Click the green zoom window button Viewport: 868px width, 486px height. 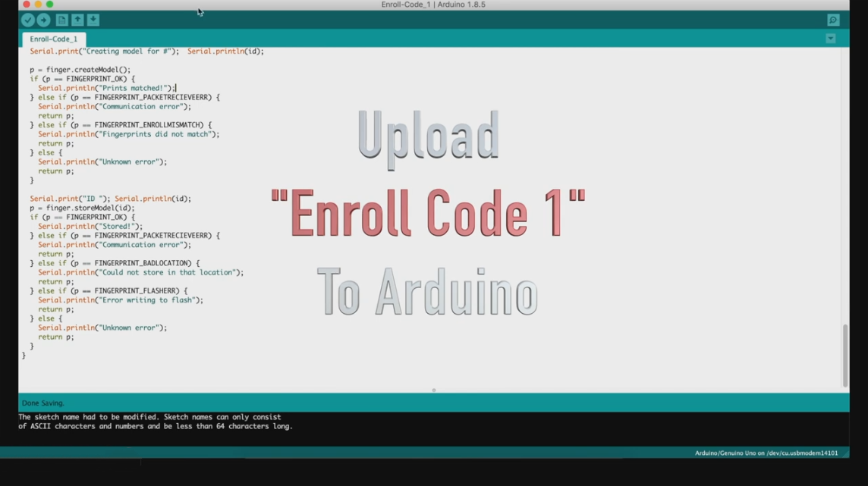[x=50, y=5]
